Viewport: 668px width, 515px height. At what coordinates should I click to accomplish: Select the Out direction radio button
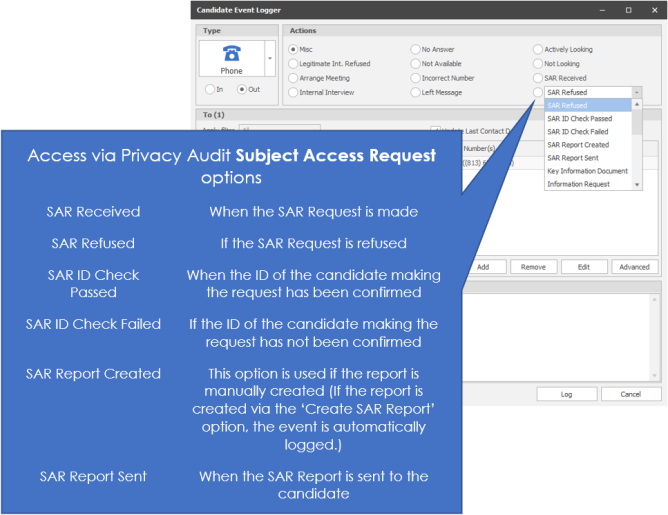point(241,89)
